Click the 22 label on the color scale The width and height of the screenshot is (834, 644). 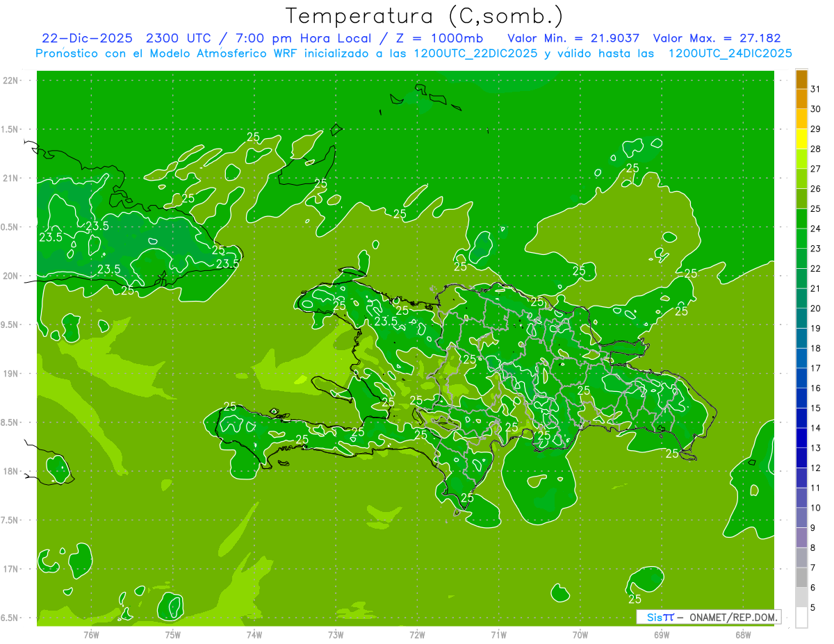point(815,269)
